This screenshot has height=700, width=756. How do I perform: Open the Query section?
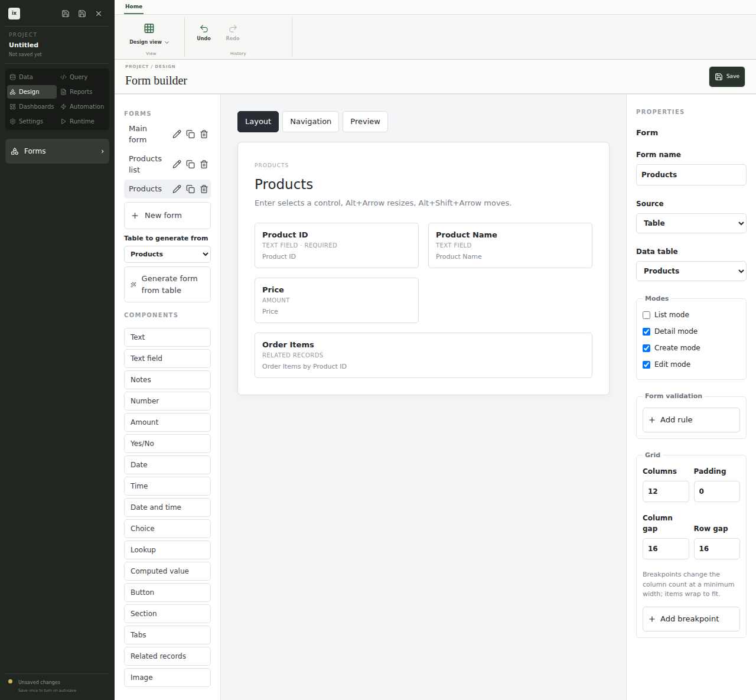coord(83,77)
